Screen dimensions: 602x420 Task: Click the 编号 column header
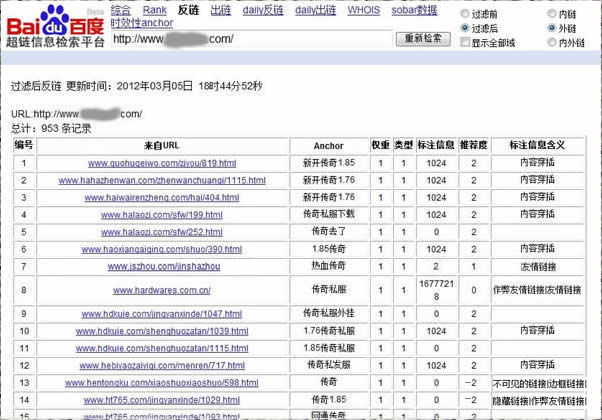[24, 145]
